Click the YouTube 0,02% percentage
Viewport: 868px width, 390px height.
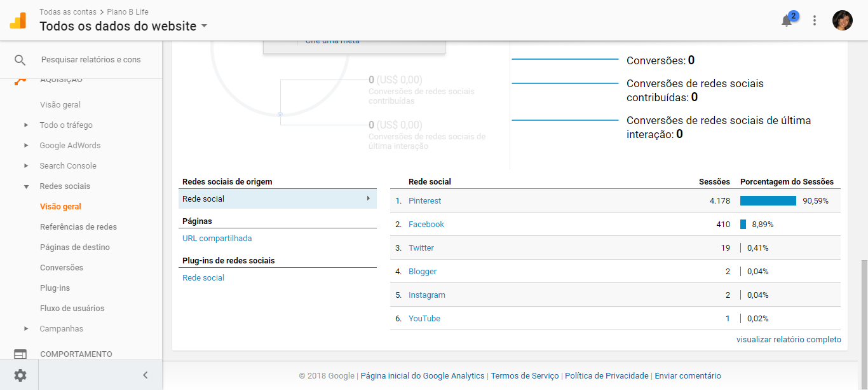tap(757, 319)
